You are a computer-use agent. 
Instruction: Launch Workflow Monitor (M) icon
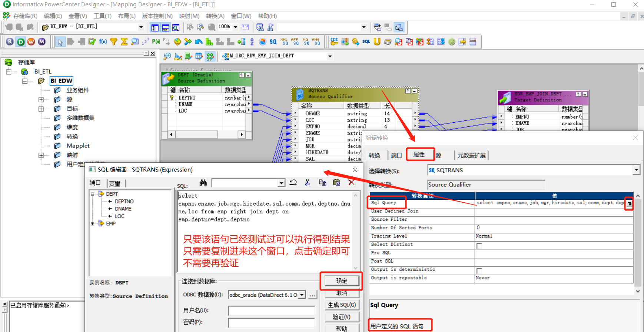pyautogui.click(x=42, y=42)
